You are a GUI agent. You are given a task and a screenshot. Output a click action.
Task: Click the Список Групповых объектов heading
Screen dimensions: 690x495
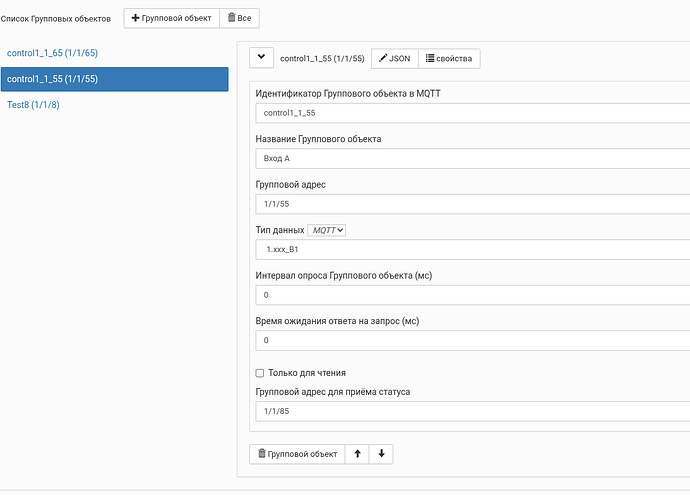[55, 19]
